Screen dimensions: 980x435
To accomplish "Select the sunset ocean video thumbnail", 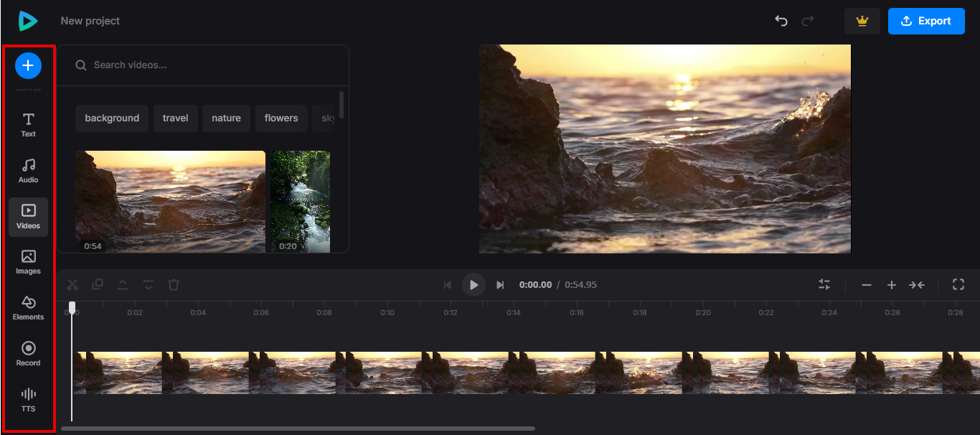I will pos(170,201).
